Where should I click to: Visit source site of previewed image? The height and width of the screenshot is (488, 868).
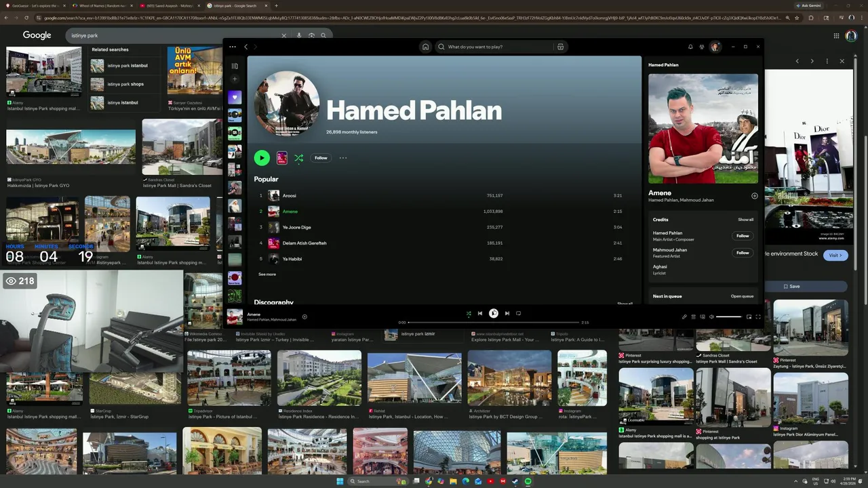835,255
